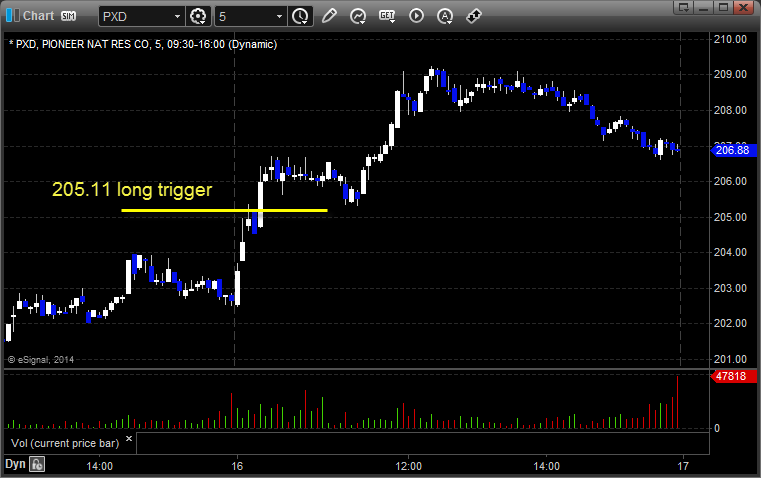Click the play replay button icon

pyautogui.click(x=416, y=16)
